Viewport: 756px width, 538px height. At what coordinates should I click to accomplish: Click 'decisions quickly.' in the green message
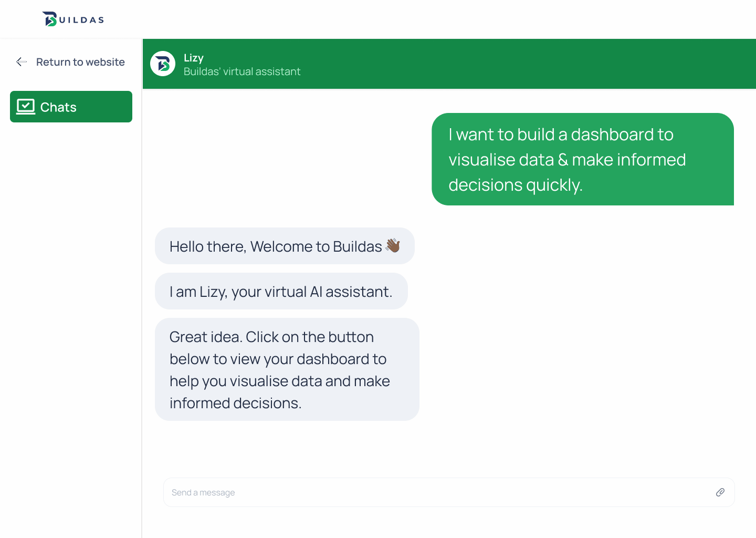coord(515,185)
